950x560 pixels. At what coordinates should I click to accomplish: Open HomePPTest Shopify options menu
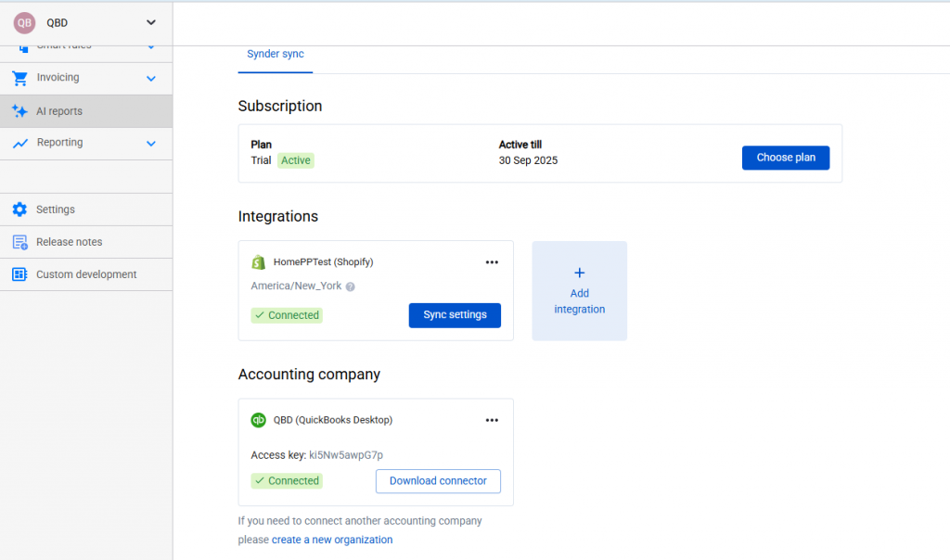(x=492, y=262)
